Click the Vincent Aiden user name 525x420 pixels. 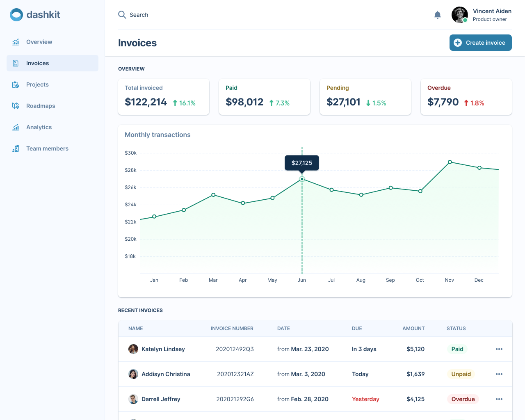[x=492, y=11]
